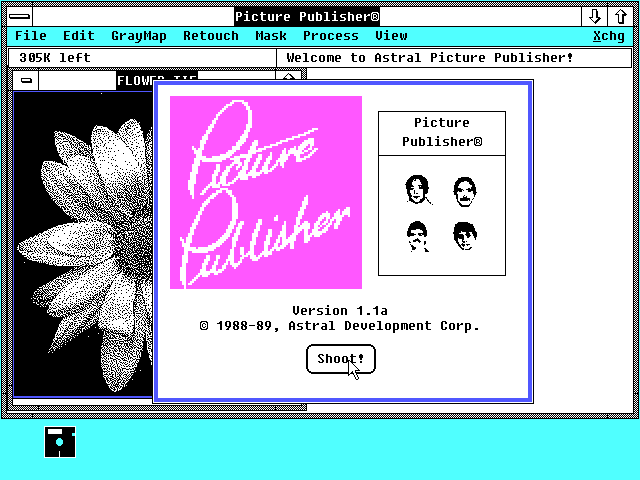Click the 'Picture Publisher®' boxed label in dialog

442,132
